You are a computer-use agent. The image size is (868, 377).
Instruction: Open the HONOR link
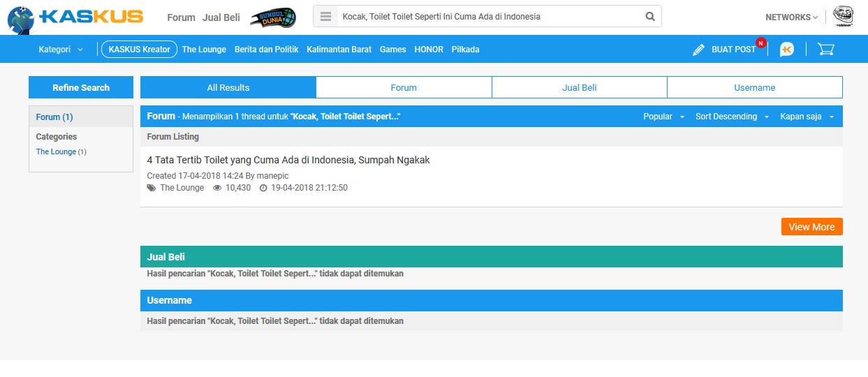[x=429, y=50]
